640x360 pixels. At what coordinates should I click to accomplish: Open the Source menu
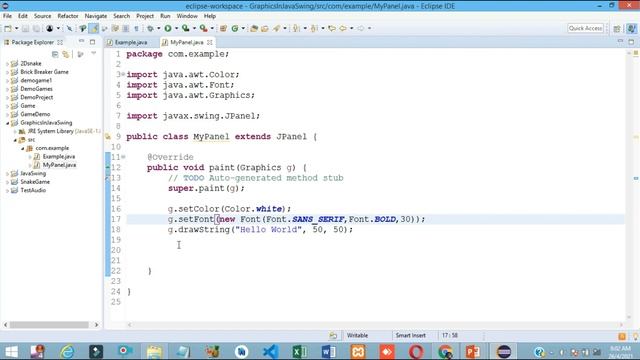[x=42, y=16]
